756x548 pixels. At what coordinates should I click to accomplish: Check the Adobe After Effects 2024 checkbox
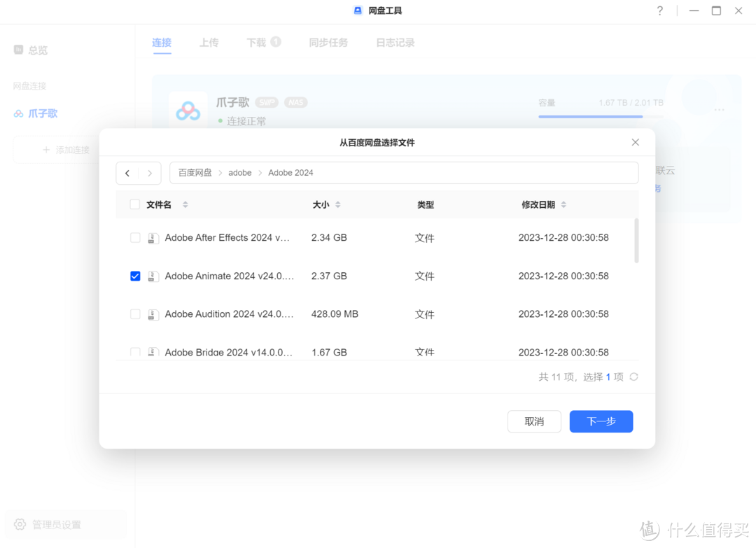[135, 237]
